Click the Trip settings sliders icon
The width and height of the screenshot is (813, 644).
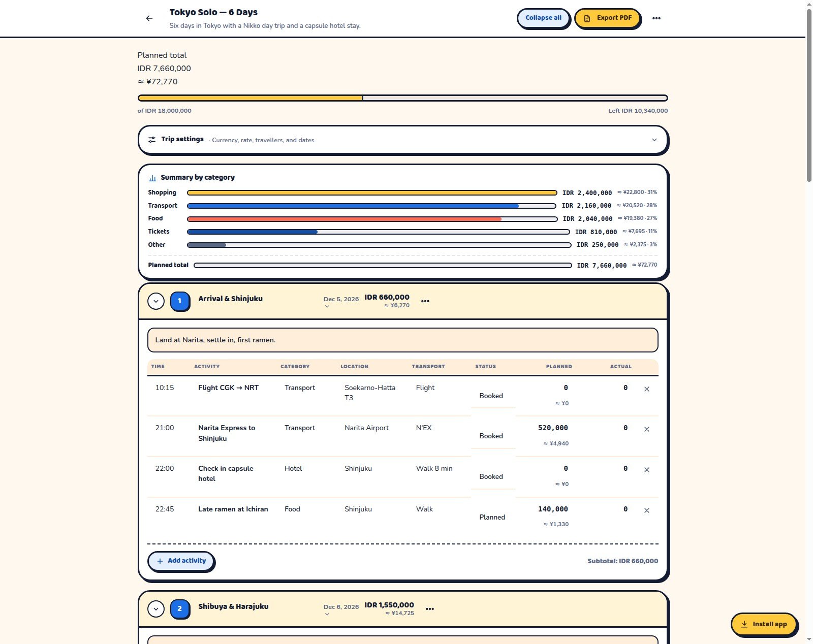tap(152, 139)
